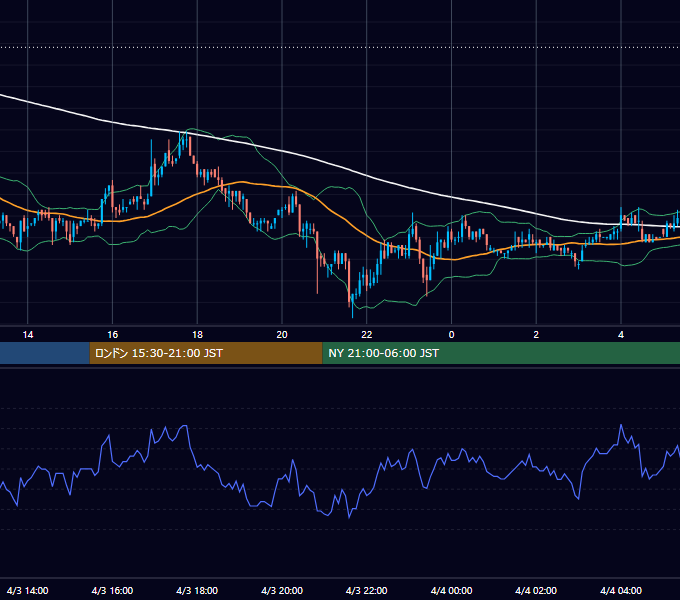Click time axis label 22
Image resolution: width=680 pixels, height=600 pixels.
tap(367, 335)
